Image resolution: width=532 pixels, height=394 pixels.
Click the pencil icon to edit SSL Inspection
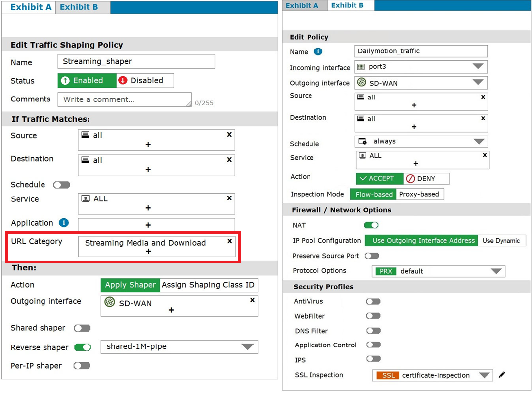[x=502, y=375]
